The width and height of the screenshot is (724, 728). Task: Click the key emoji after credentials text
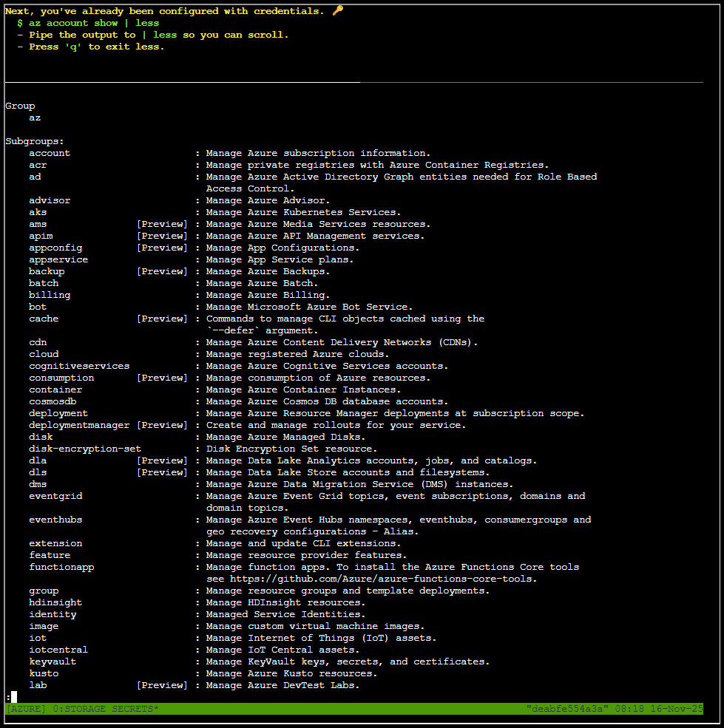pyautogui.click(x=338, y=11)
